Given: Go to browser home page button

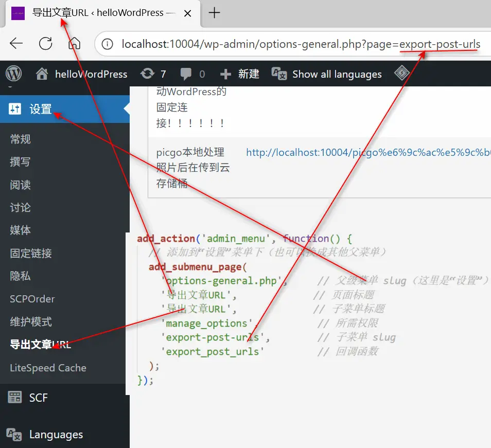Looking at the screenshot, I should (x=75, y=44).
